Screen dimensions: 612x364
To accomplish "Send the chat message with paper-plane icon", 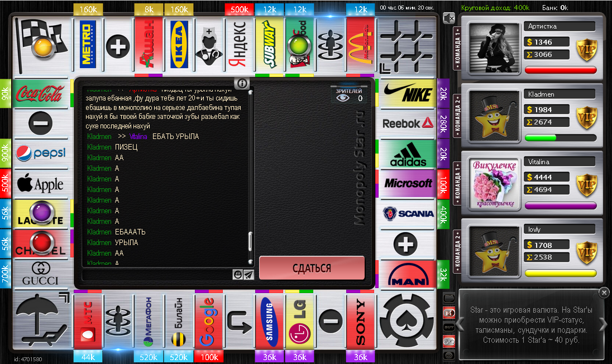I will 248,275.
